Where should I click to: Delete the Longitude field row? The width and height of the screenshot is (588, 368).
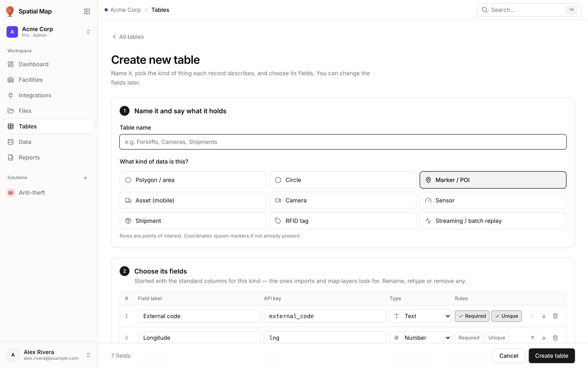555,338
